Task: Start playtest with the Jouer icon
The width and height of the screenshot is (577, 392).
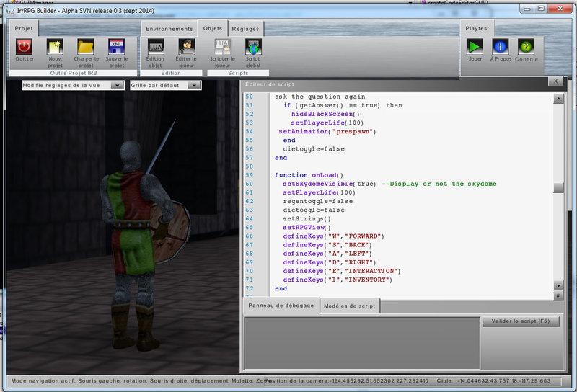Action: tap(475, 48)
